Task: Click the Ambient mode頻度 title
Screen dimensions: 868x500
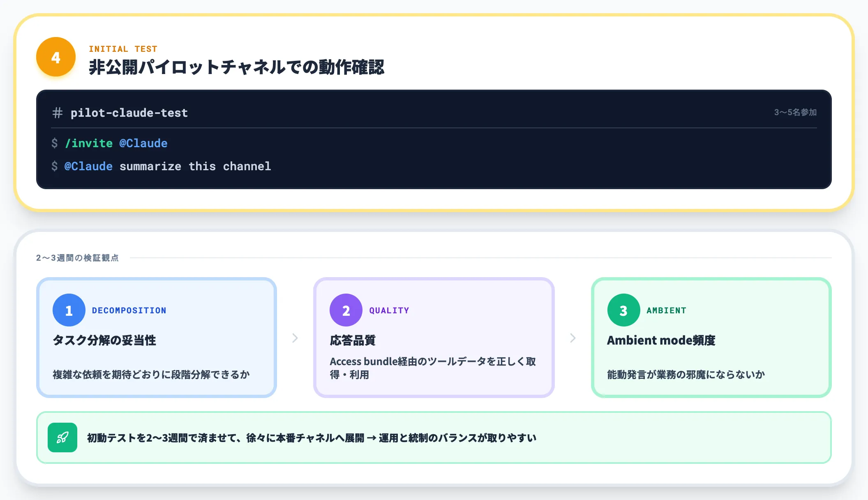Action: coord(661,340)
